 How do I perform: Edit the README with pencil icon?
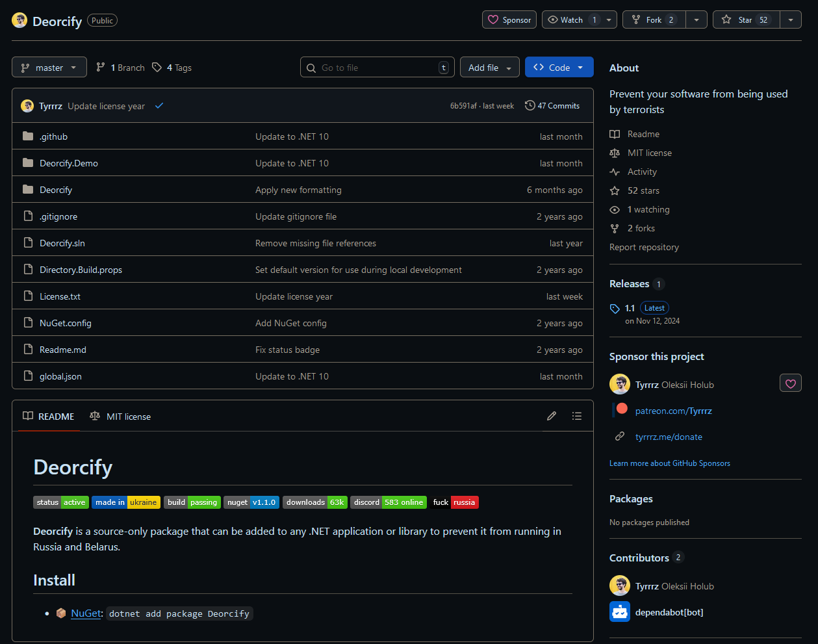[x=552, y=416]
